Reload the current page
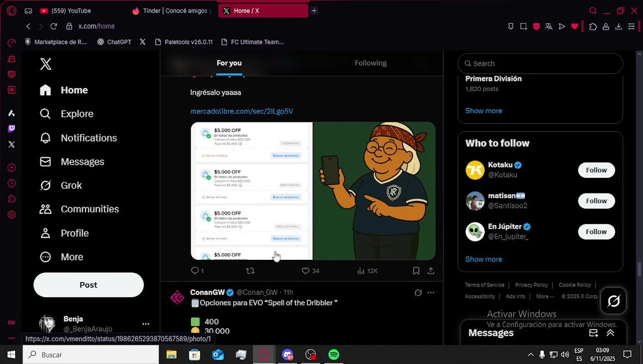Viewport: 643px width, 364px height. tap(54, 26)
